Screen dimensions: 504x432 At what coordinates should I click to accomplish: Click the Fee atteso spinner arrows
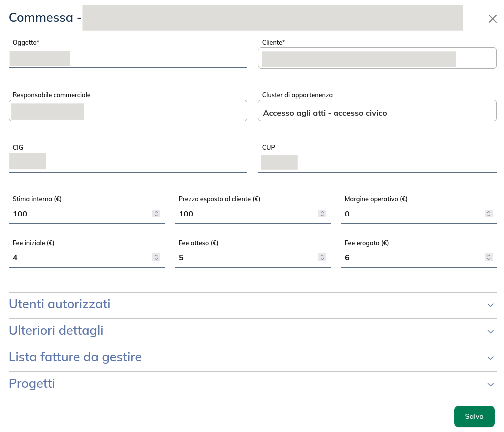(322, 258)
